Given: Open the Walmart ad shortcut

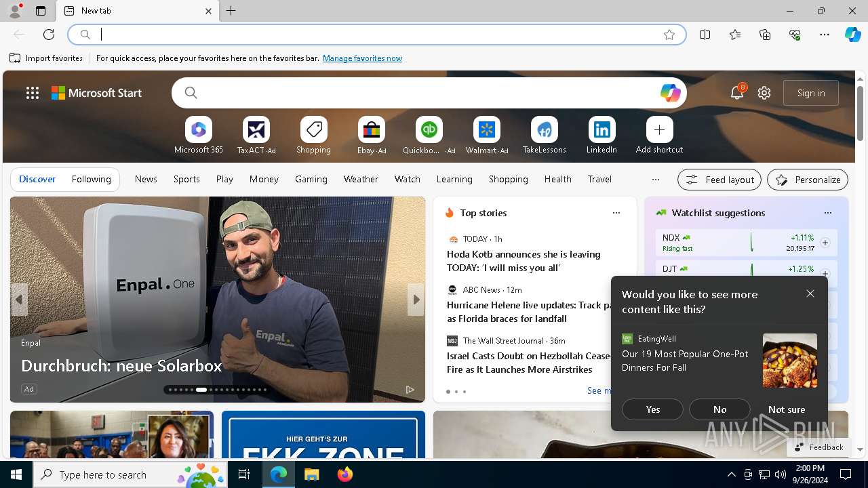Looking at the screenshot, I should point(487,136).
